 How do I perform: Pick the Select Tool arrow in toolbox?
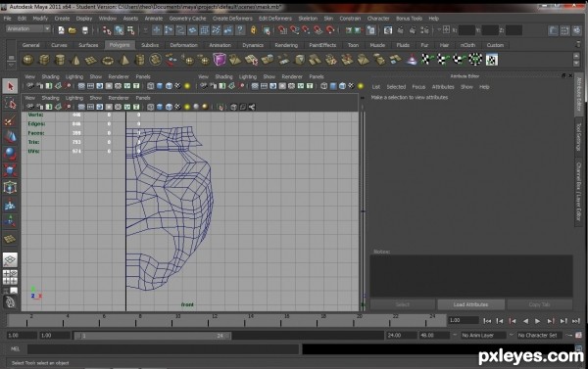coord(10,86)
